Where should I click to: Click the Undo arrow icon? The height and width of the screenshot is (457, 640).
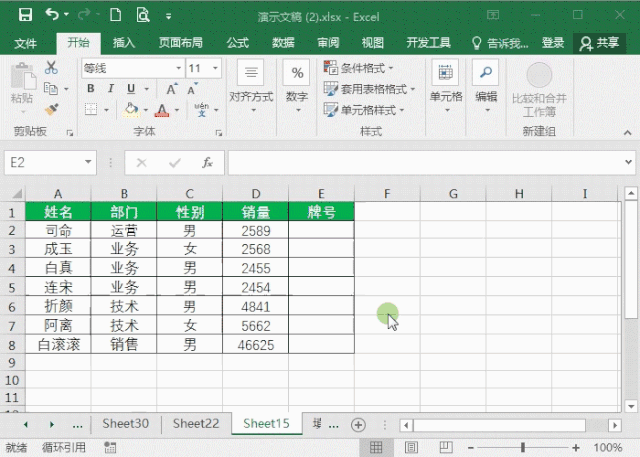click(x=52, y=15)
